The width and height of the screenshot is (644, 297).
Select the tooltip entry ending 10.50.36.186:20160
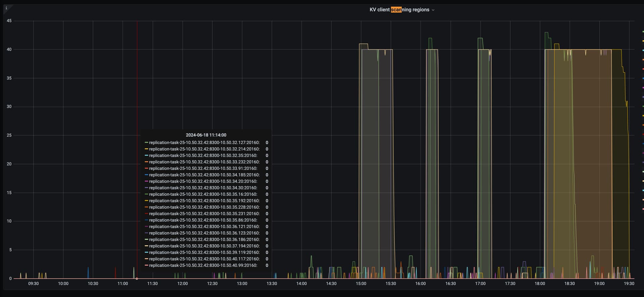click(x=204, y=240)
